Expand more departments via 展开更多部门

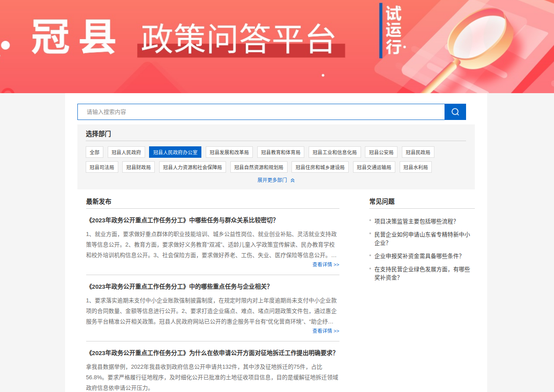tap(272, 180)
